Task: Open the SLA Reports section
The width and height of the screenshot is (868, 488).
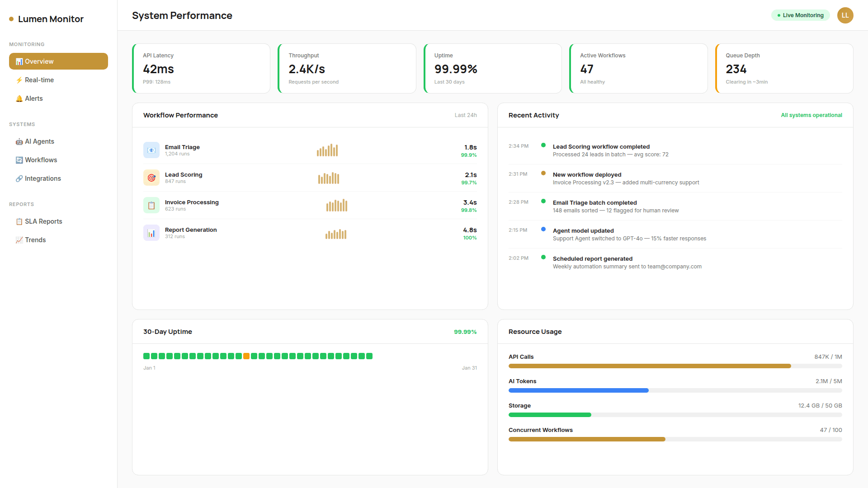Action: pos(43,221)
